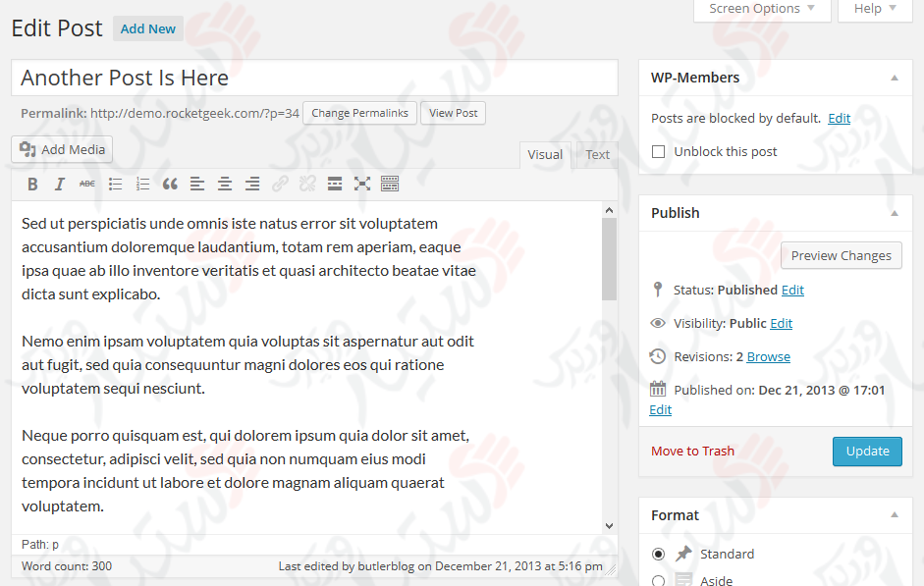This screenshot has width=924, height=586.
Task: Open the Screen Options dropdown
Action: (x=761, y=9)
